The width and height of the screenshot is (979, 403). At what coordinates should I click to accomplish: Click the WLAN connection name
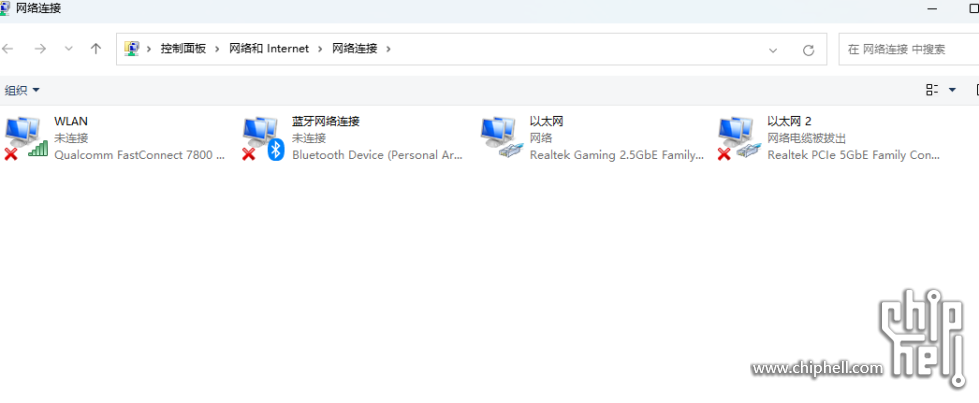click(71, 121)
